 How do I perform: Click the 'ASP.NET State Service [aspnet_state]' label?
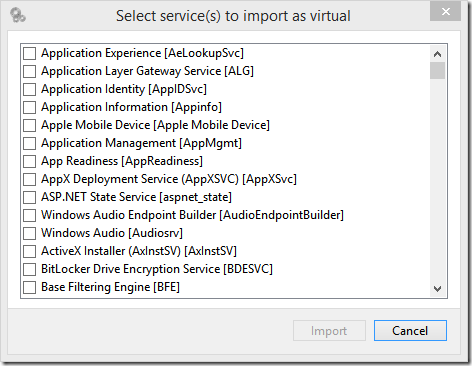coord(136,197)
